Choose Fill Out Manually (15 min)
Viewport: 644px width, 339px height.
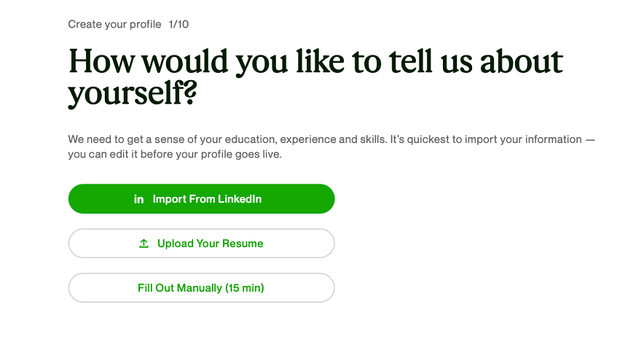click(201, 288)
